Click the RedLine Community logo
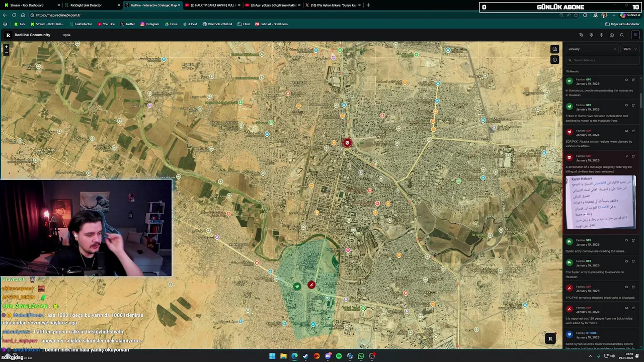 [x=8, y=35]
